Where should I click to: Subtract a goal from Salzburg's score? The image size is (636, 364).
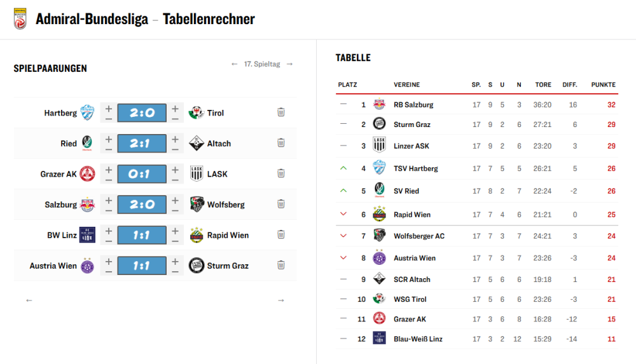(x=109, y=210)
